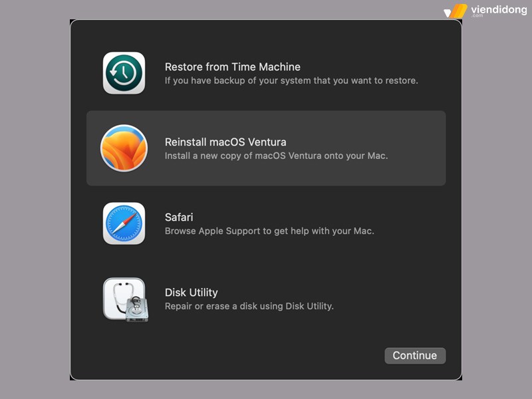
Task: Open Safari via its compass icon
Action: [124, 223]
